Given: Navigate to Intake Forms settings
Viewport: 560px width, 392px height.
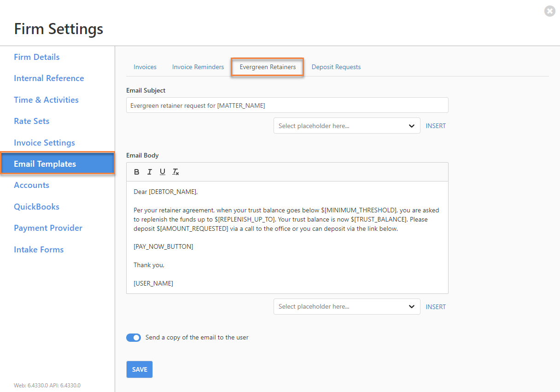Looking at the screenshot, I should (39, 250).
